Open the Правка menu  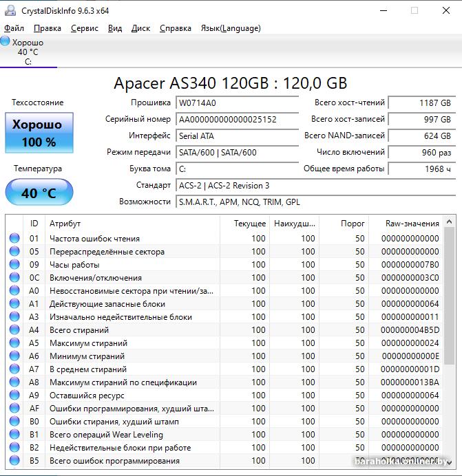[48, 28]
